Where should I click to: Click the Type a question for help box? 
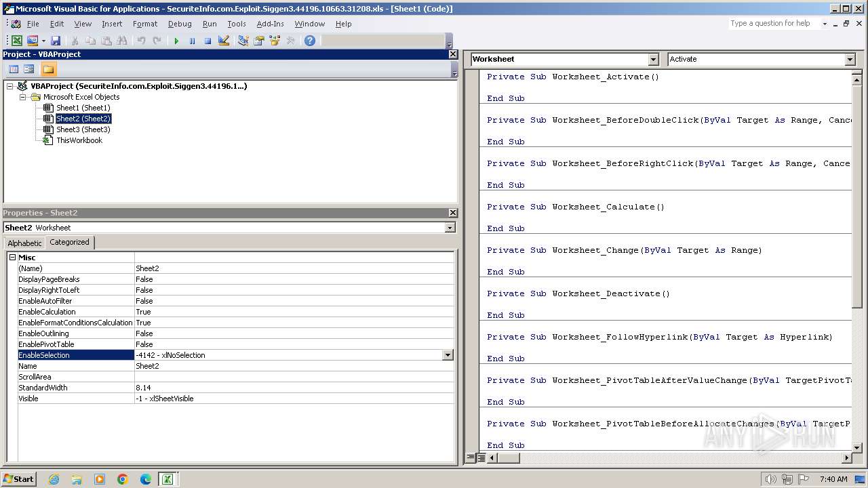pyautogui.click(x=774, y=24)
